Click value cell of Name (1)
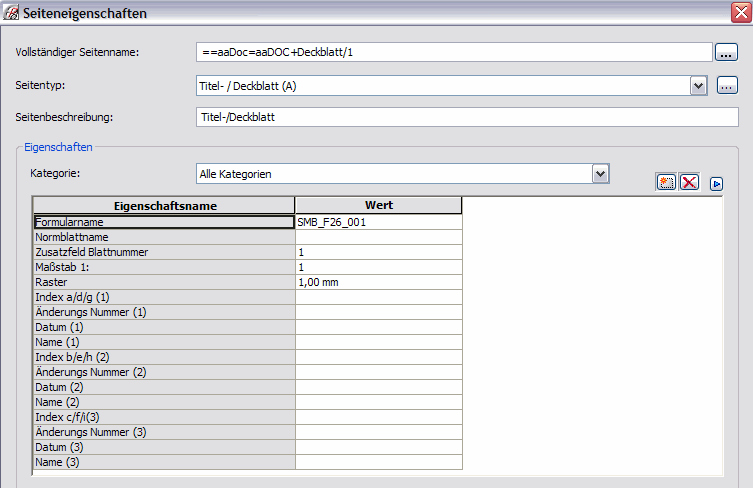The height and width of the screenshot is (488, 753). [x=378, y=342]
